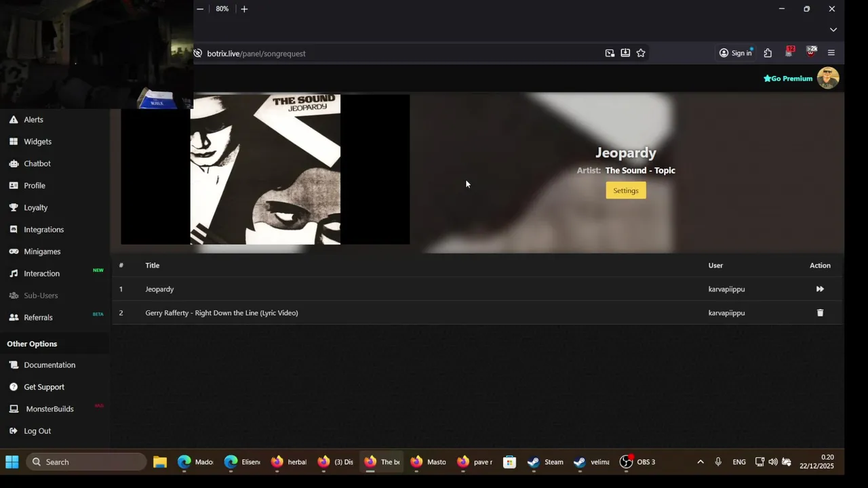Open the user avatar menu
This screenshot has width=868, height=488.
[x=828, y=78]
